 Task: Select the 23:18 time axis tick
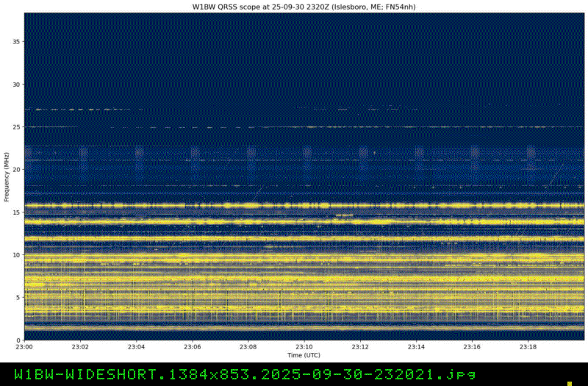tap(527, 346)
